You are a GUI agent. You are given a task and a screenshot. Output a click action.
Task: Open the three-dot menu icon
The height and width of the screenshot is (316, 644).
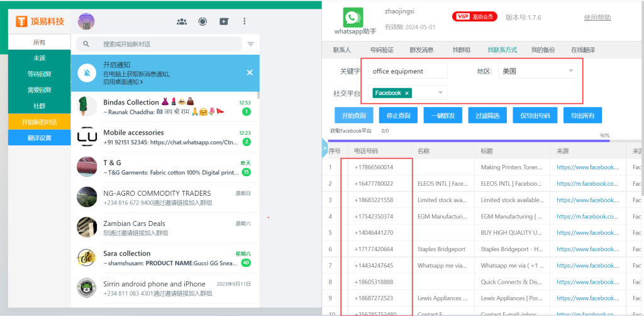pos(245,21)
